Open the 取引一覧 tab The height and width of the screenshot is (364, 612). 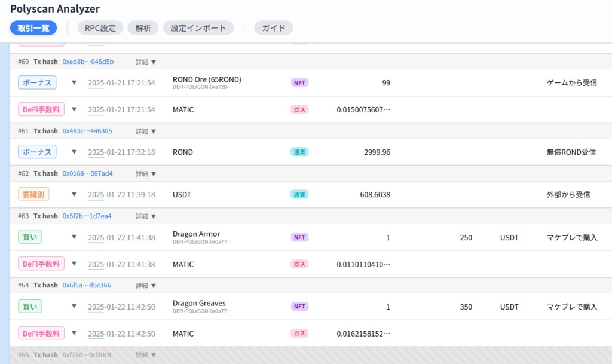33,27
